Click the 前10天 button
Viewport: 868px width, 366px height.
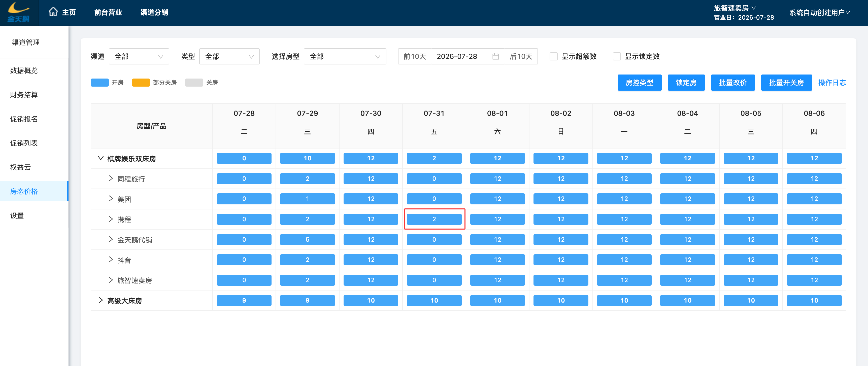[x=414, y=56]
